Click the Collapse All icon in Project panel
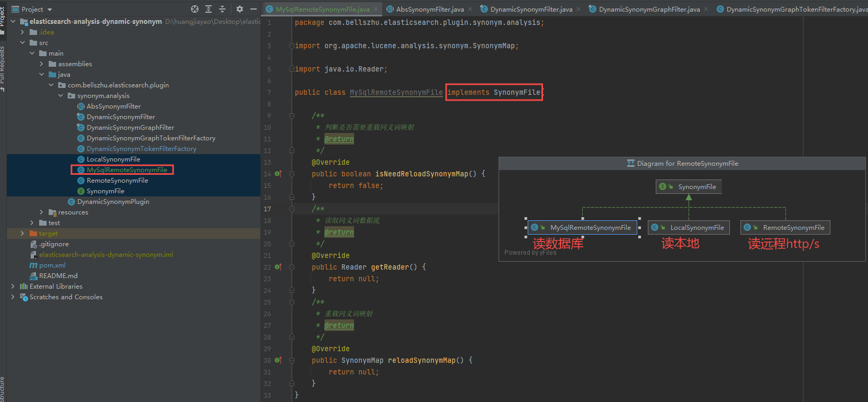The height and width of the screenshot is (402, 868). coord(222,9)
